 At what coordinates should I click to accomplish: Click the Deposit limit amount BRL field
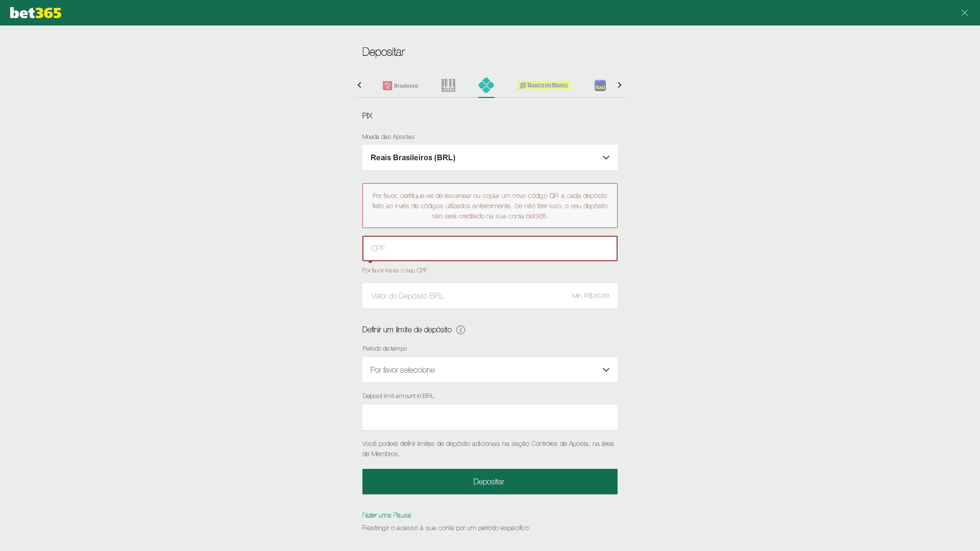[x=490, y=417]
